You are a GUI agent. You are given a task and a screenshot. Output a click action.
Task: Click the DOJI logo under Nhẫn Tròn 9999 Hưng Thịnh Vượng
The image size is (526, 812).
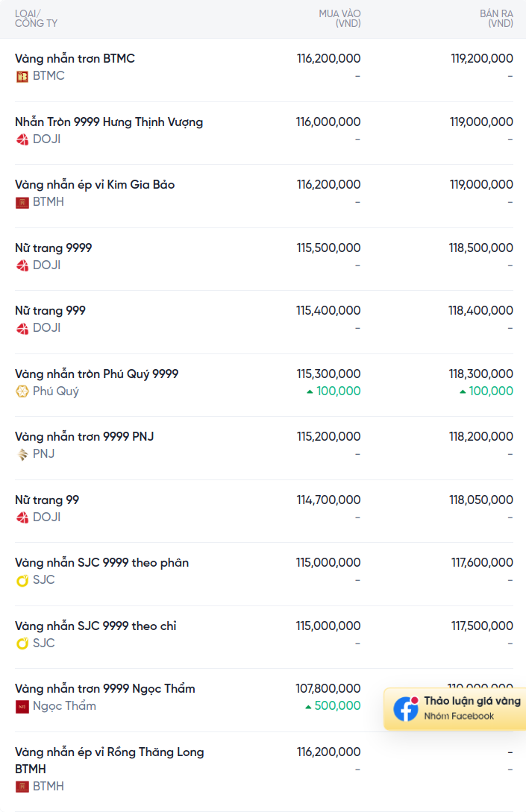22,140
